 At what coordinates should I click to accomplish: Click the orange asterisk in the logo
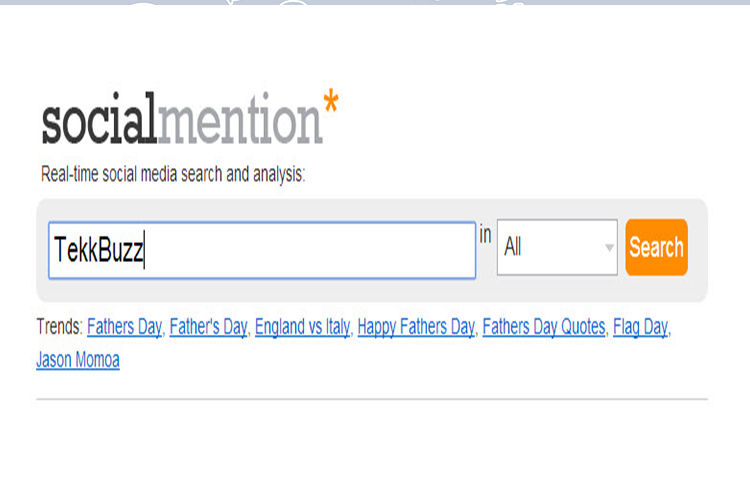331,101
